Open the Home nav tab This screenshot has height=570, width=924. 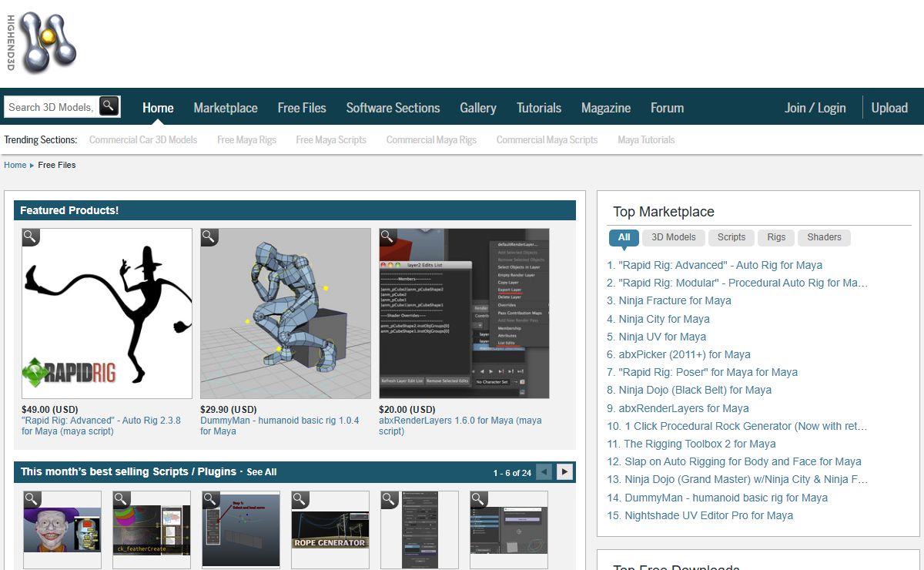158,108
